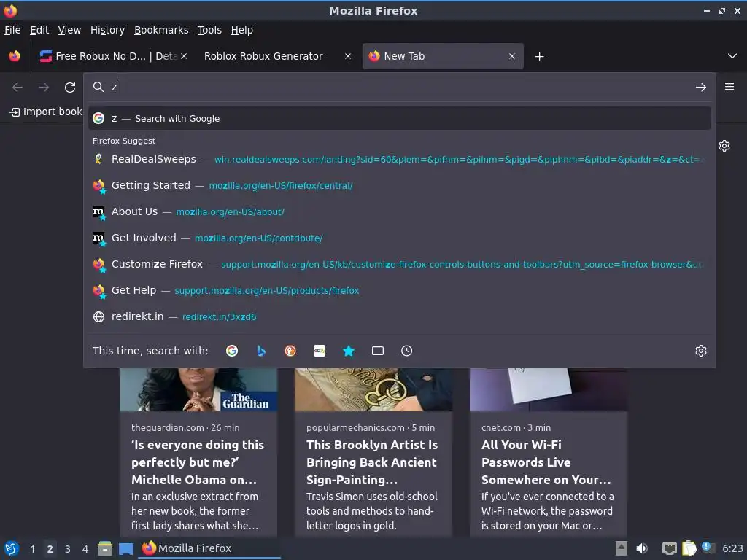747x560 pixels.
Task: Search this time with DuckDuckGo icon
Action: [x=290, y=351]
